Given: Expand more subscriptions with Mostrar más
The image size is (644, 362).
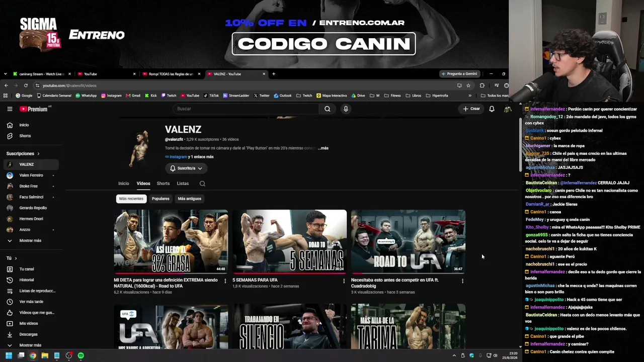Looking at the screenshot, I should [30, 241].
